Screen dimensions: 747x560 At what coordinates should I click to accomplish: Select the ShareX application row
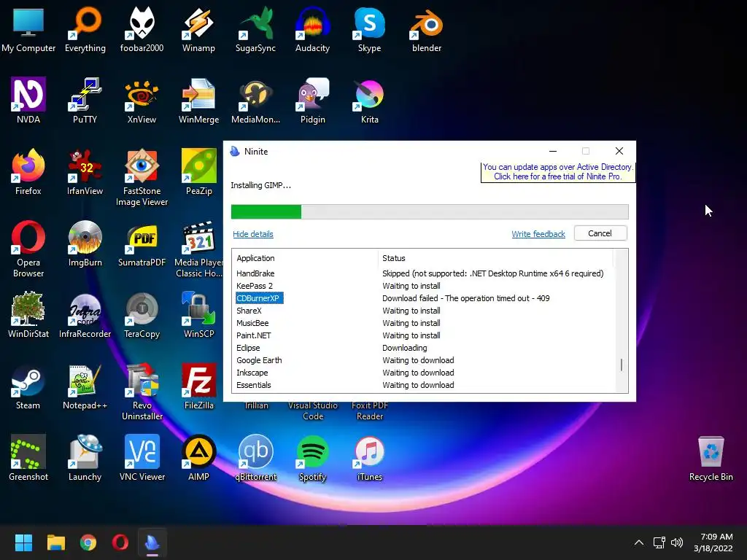coord(425,311)
